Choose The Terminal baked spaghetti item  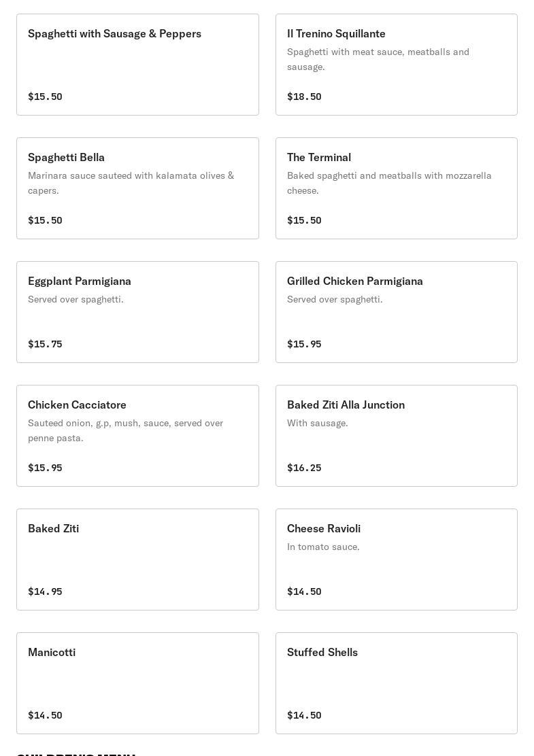pos(397,188)
